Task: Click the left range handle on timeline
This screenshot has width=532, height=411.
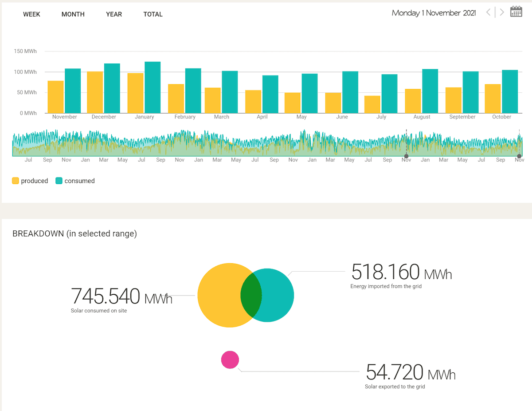Action: pos(406,156)
